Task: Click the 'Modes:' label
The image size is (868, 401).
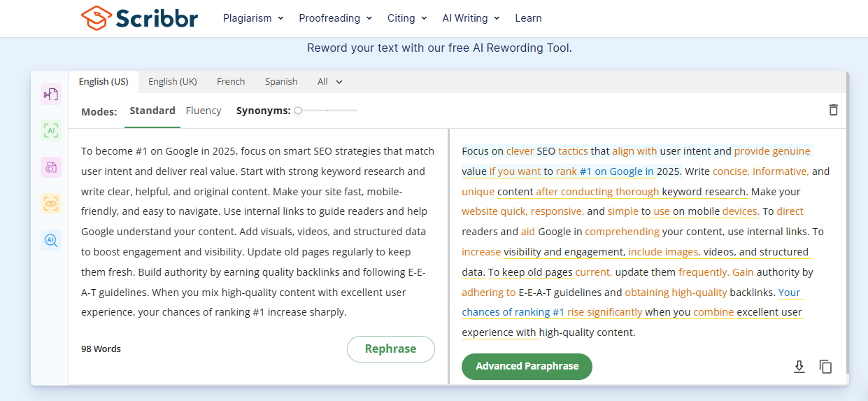Action: pos(99,111)
